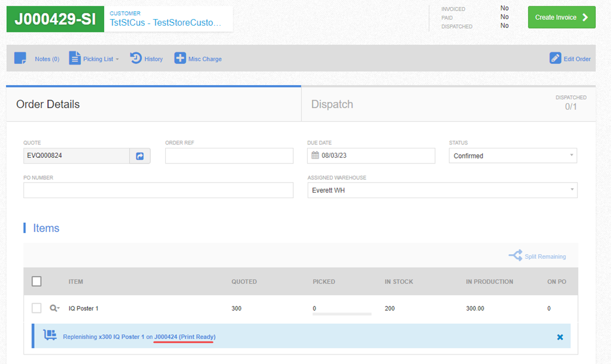Click the History link text
The height and width of the screenshot is (364, 611).
[x=154, y=59]
